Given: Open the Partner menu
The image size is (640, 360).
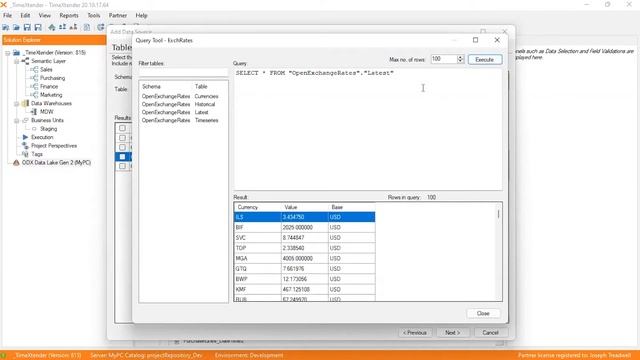Looking at the screenshot, I should (x=118, y=16).
